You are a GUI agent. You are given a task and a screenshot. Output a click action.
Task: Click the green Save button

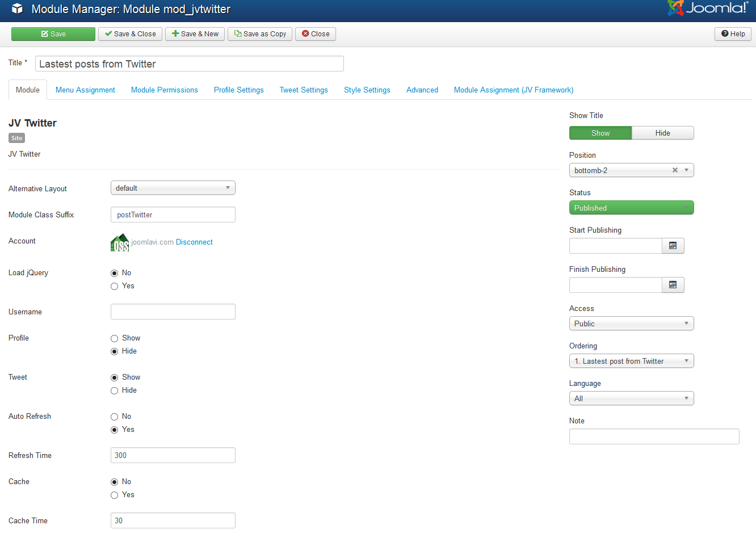(53, 34)
